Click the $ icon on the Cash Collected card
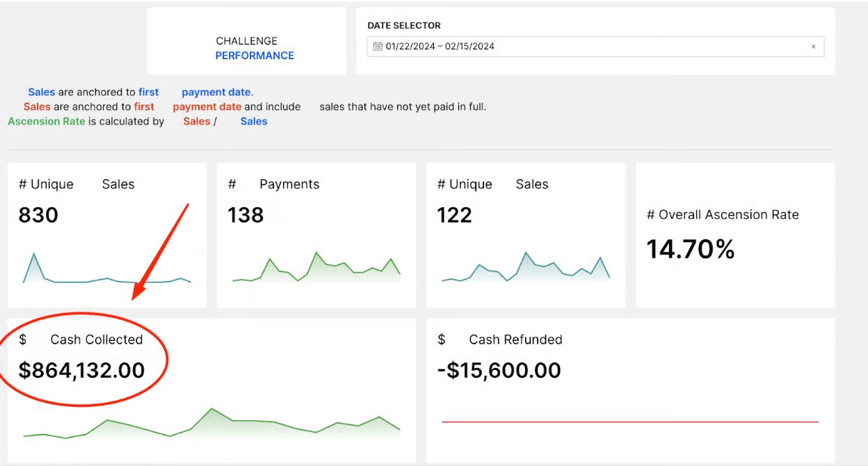868x466 pixels. 22,339
